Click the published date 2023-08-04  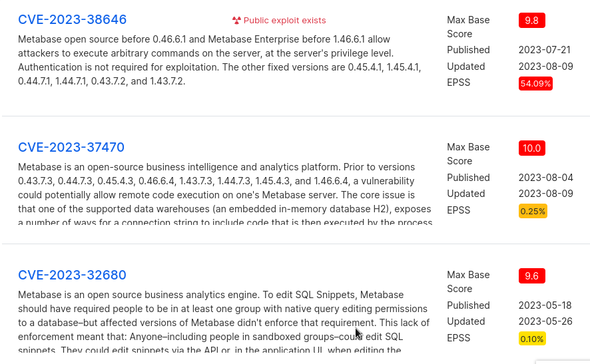[546, 178]
